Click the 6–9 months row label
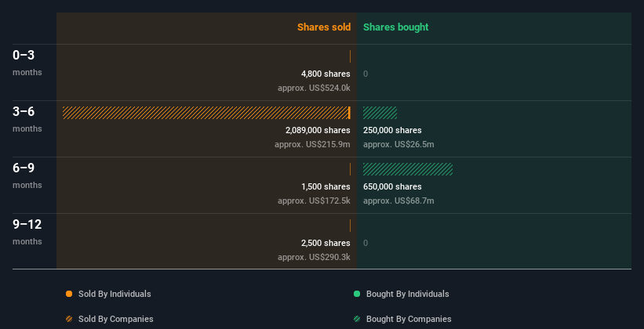Image resolution: width=644 pixels, height=329 pixels. pyautogui.click(x=27, y=175)
